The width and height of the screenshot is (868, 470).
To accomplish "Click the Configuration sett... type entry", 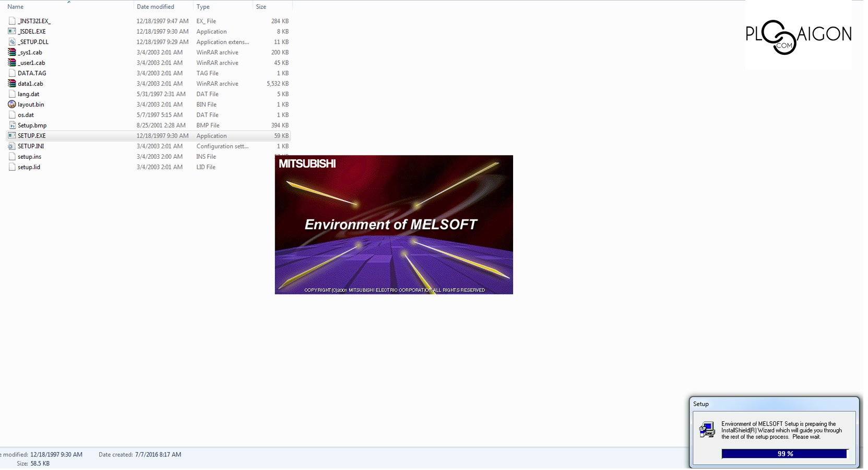I will (222, 146).
